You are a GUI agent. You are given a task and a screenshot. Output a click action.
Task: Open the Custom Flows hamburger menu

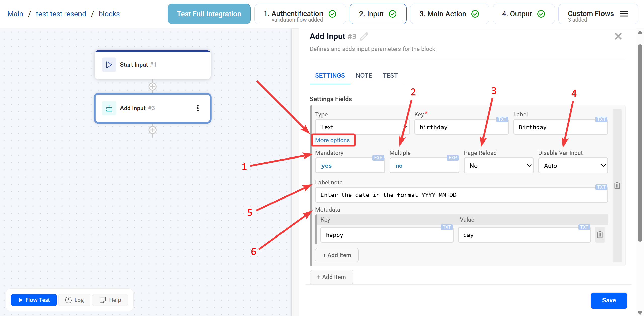click(624, 14)
